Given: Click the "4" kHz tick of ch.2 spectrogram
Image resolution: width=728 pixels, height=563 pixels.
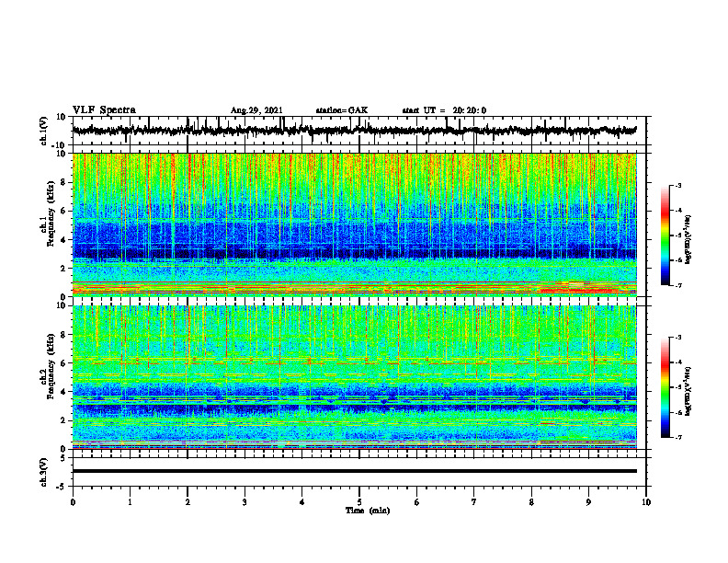Looking at the screenshot, I should 63,392.
